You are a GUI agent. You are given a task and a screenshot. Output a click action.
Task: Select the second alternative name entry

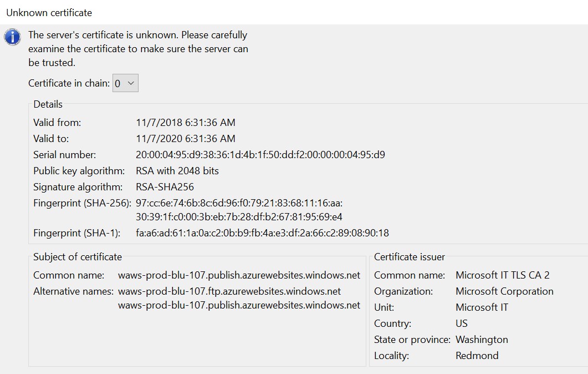click(x=239, y=305)
